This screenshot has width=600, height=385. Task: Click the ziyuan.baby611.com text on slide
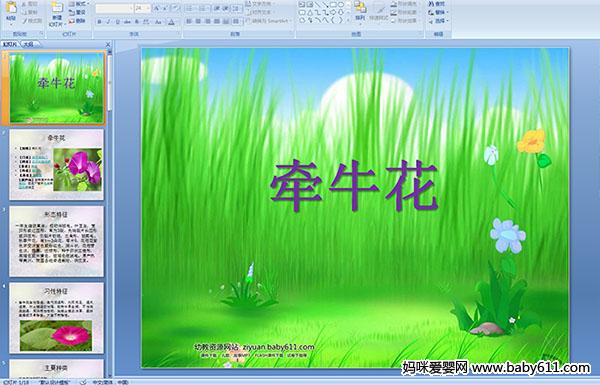[279, 347]
